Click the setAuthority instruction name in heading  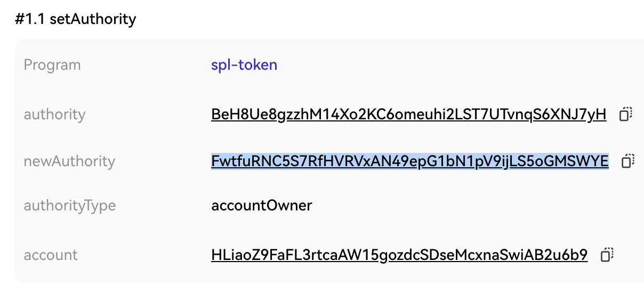[93, 20]
